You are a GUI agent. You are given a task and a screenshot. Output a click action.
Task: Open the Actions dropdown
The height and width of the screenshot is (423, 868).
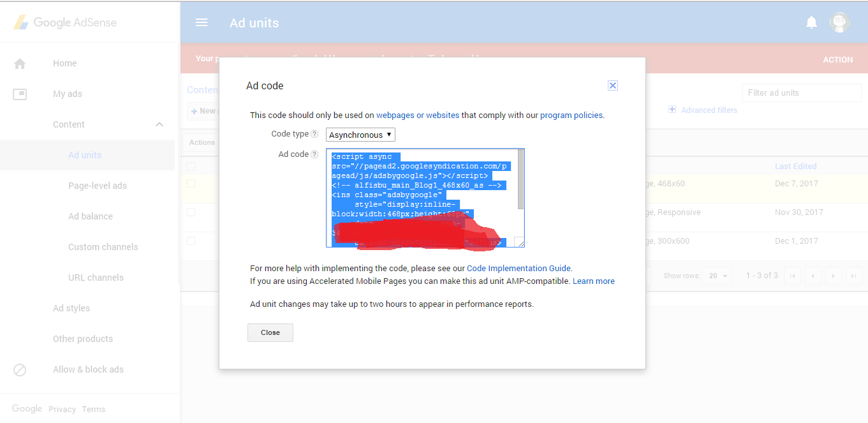click(202, 142)
